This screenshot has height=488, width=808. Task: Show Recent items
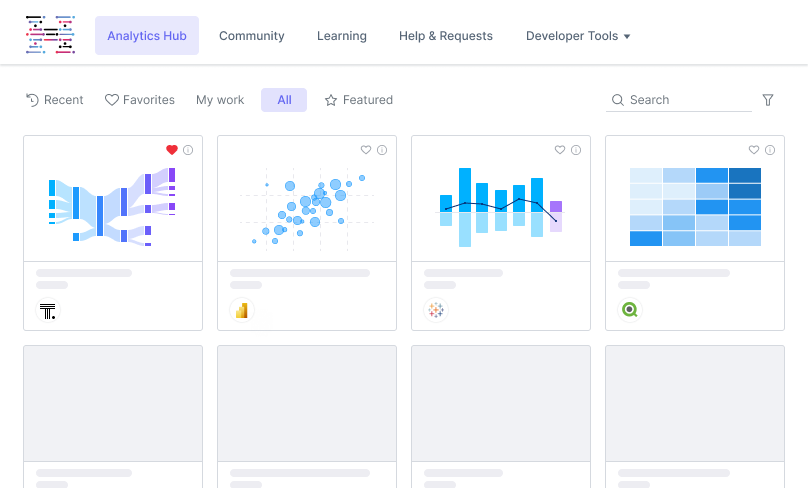(x=55, y=100)
